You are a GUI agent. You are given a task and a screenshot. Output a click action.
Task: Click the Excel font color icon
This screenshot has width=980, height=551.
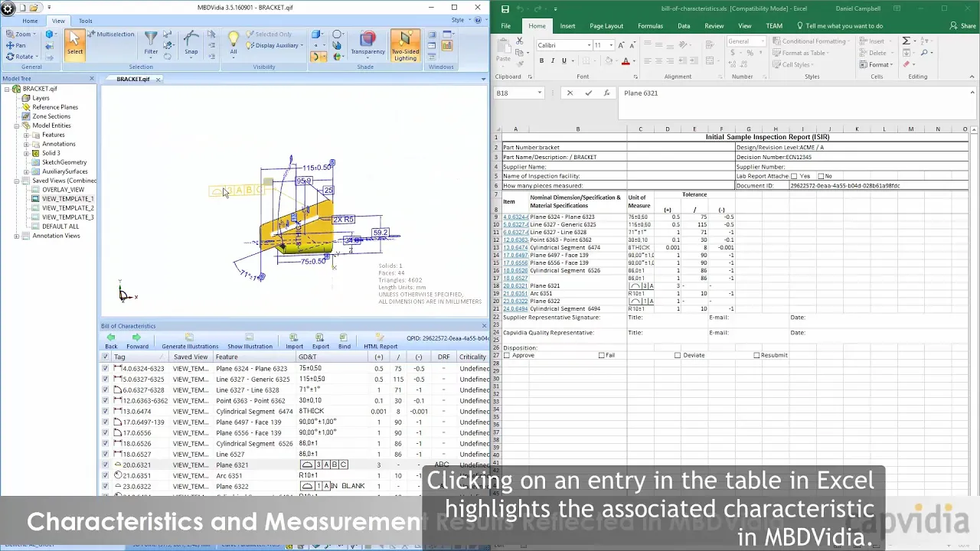click(x=626, y=61)
